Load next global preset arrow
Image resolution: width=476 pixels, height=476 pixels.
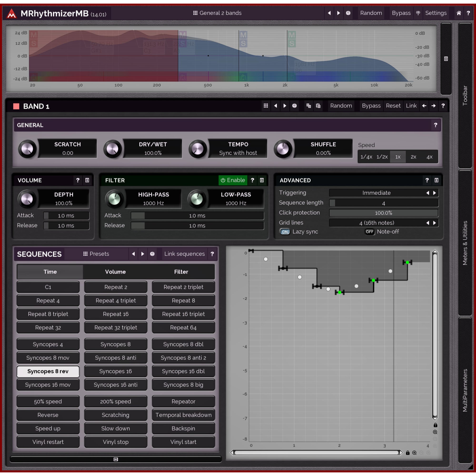click(338, 13)
